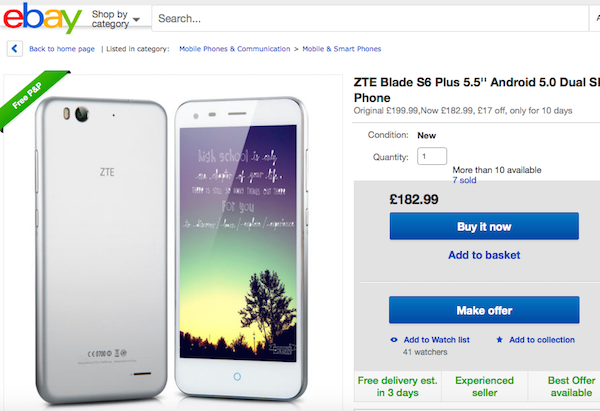
Task: Click the Quantity input box
Action: [433, 156]
